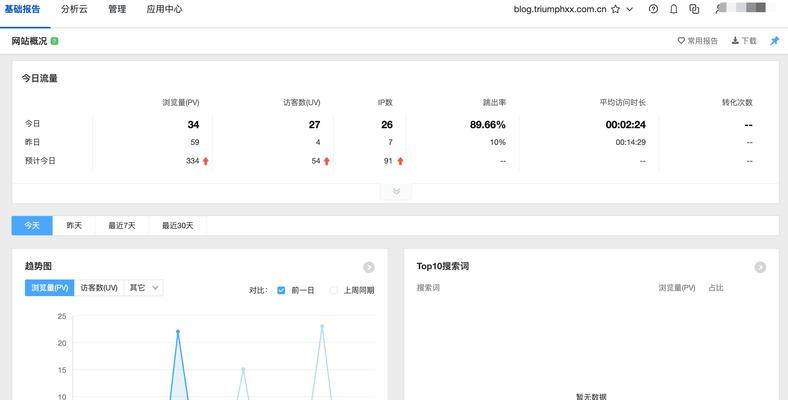Screen dimensions: 788x400
Task: Show 访客数(UV) in trend chart
Action: pos(99,288)
